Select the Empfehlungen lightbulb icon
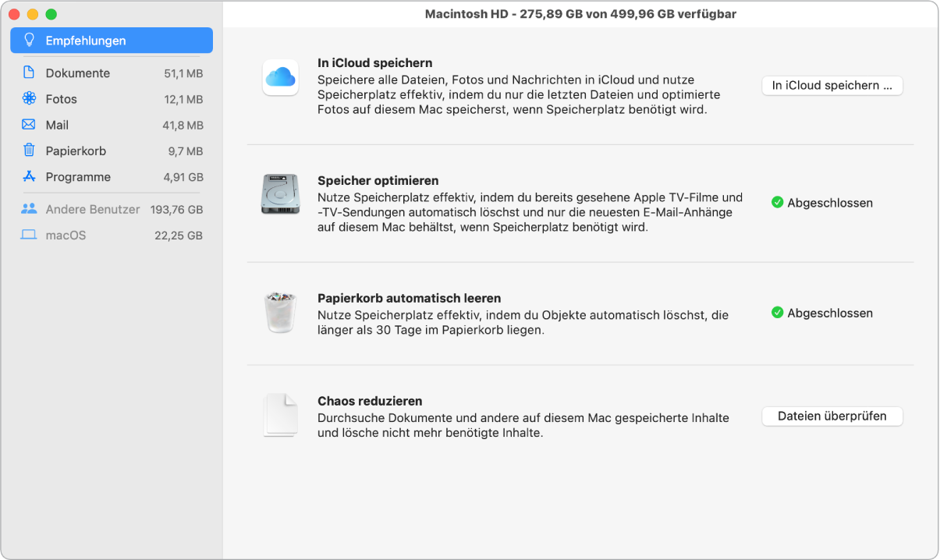Viewport: 940px width, 560px height. click(x=30, y=40)
